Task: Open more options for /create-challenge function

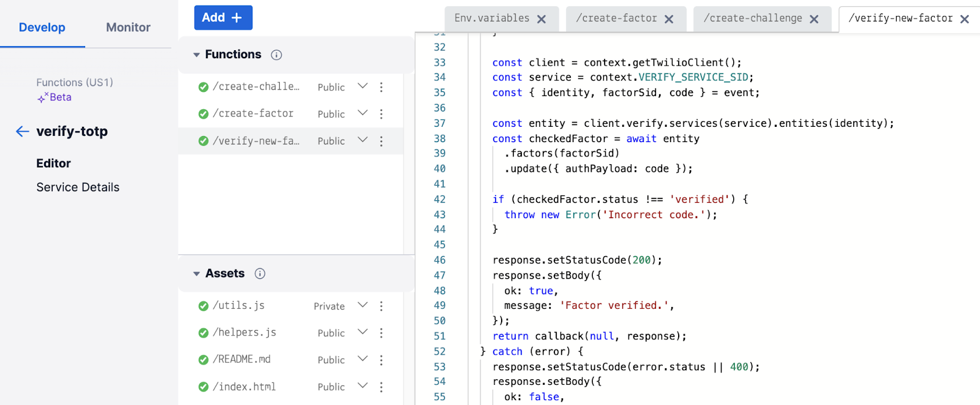Action: point(381,87)
